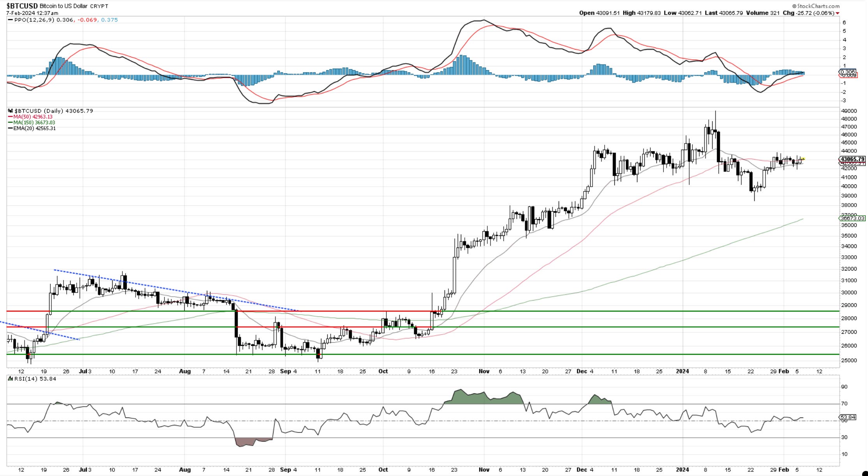Screen dimensions: 868x476
Task: Click the red down-triangle next to Chg
Action: coord(838,13)
